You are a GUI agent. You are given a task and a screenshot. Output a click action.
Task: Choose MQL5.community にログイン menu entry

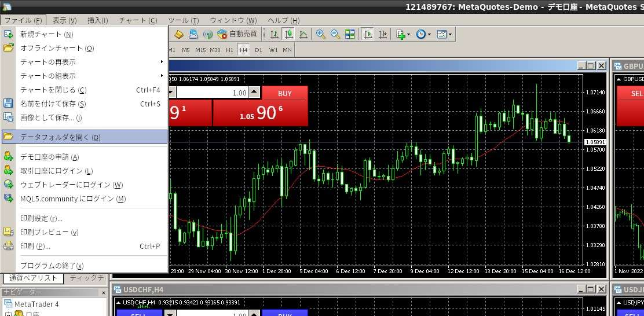pyautogui.click(x=85, y=199)
